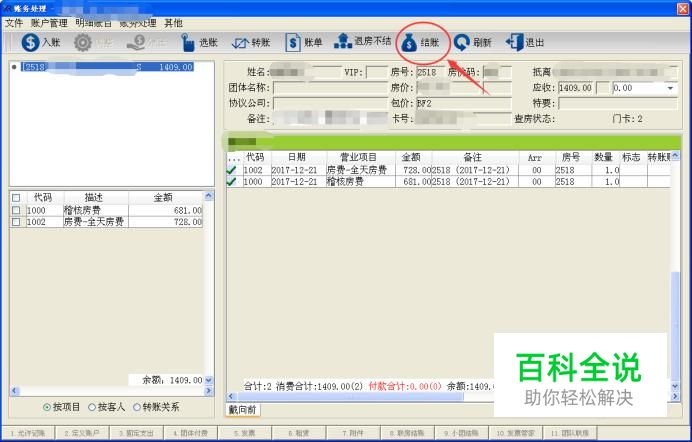
Task: Close the 账务处理 window
Action: (x=683, y=7)
